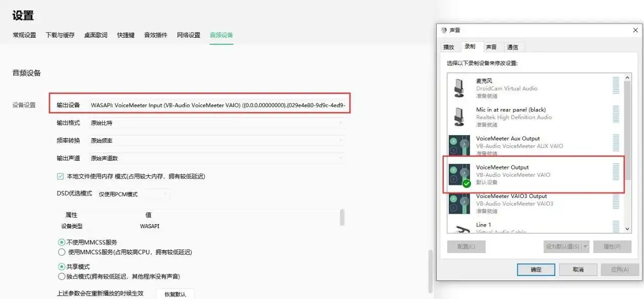Switch to the 播放 tab
Viewport: 644px width, 299px height.
coord(448,47)
